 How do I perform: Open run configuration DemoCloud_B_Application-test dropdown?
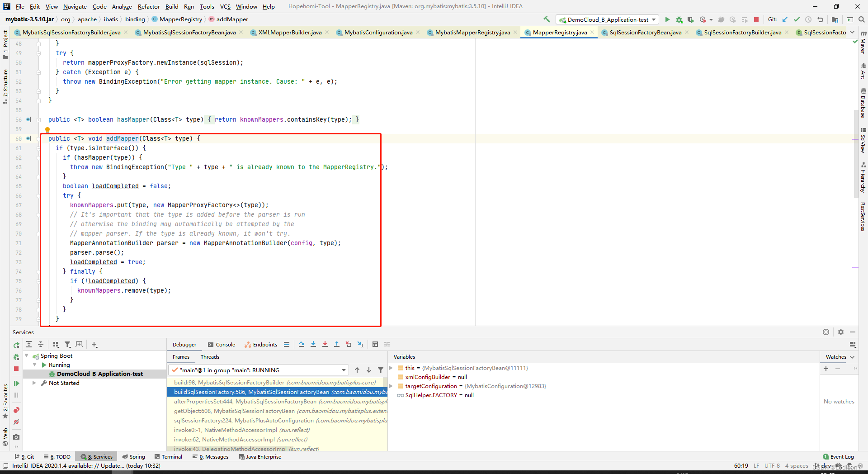(x=608, y=19)
